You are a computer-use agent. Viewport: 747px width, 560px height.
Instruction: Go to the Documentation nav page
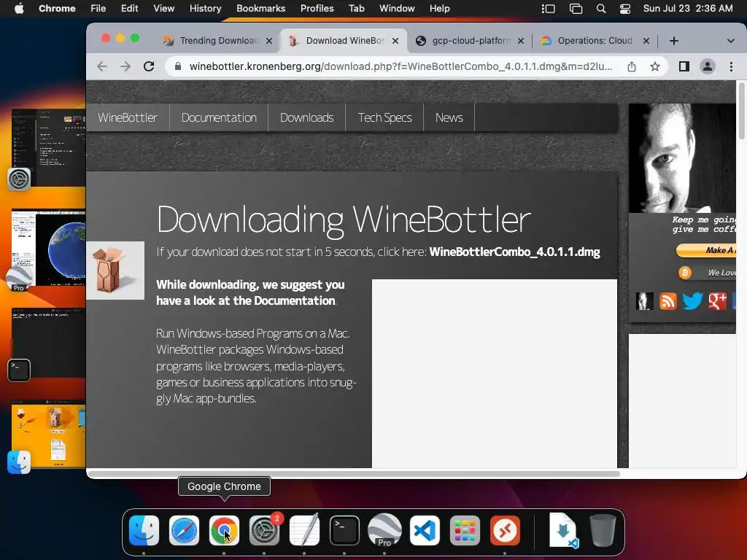point(219,117)
